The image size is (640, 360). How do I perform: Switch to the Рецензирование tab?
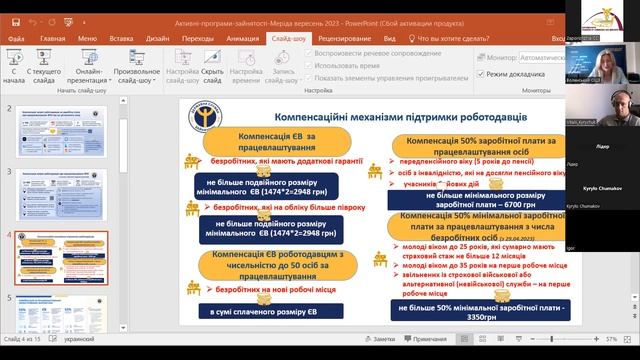click(344, 38)
